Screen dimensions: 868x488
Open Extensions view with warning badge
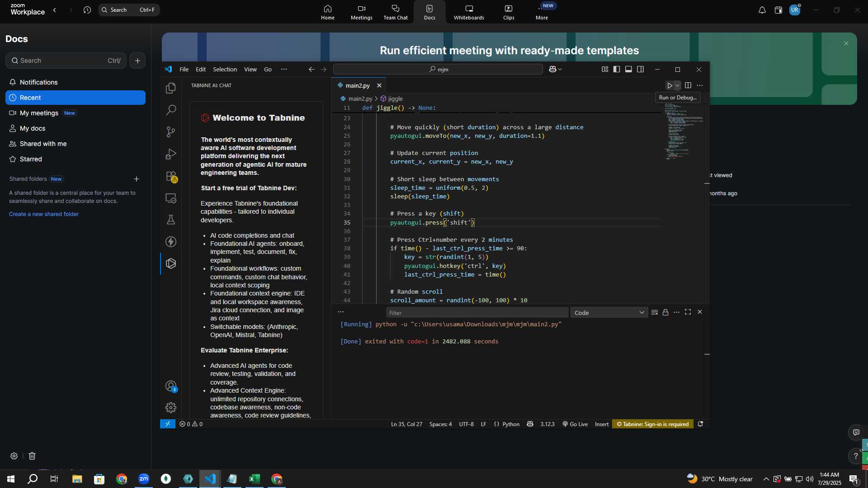click(171, 176)
